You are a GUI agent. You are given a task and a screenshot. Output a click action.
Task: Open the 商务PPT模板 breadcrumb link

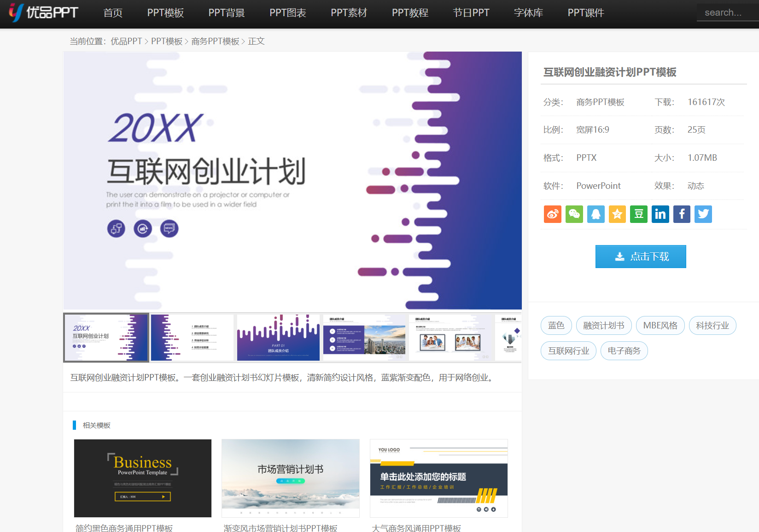point(215,41)
